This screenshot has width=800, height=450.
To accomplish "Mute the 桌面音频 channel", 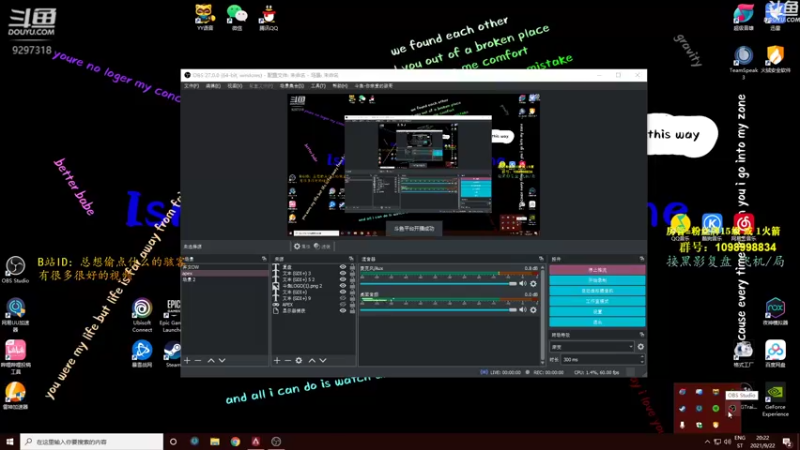I will [523, 310].
